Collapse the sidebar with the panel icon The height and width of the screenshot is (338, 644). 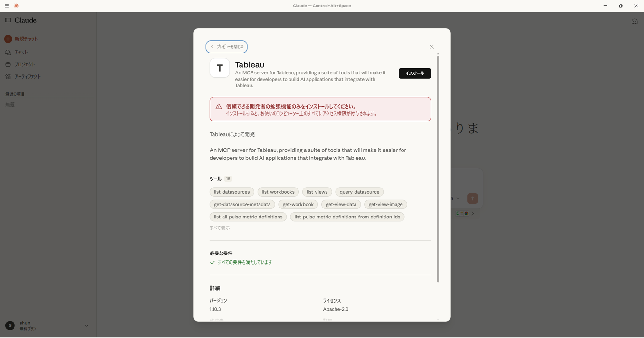8,20
